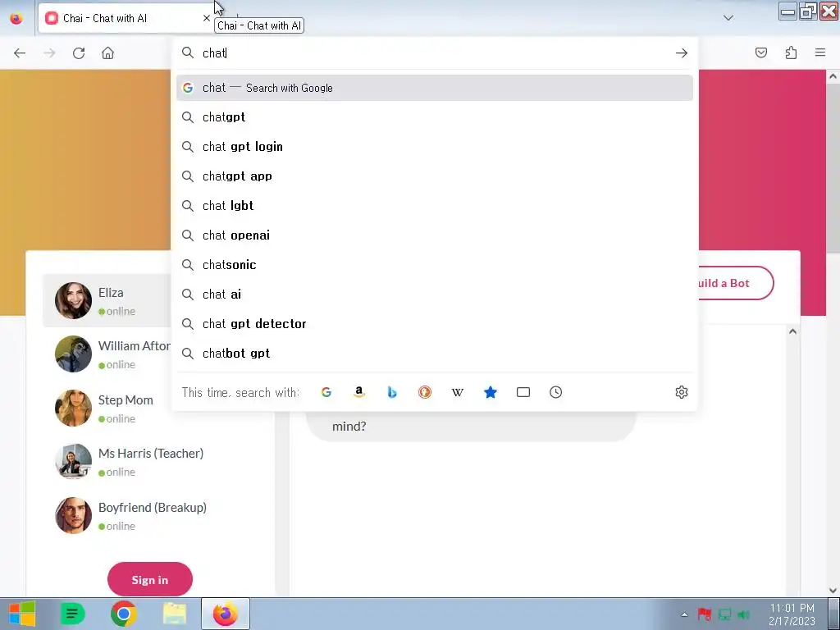Click the Firefox icon left of tabs
The width and height of the screenshot is (840, 630).
[16, 18]
